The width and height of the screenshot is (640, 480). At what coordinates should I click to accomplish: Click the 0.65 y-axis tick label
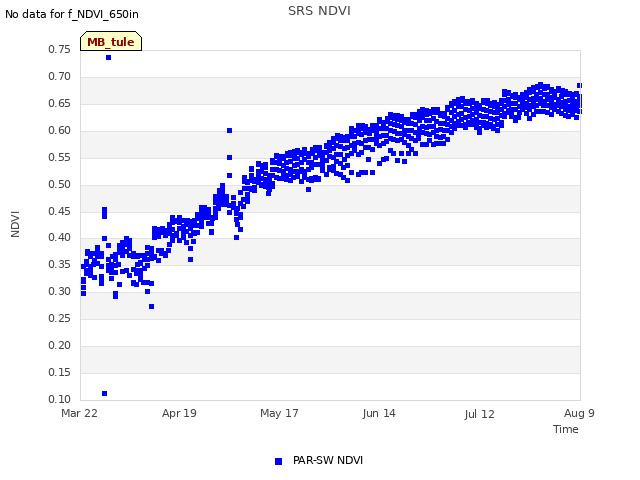coord(60,103)
